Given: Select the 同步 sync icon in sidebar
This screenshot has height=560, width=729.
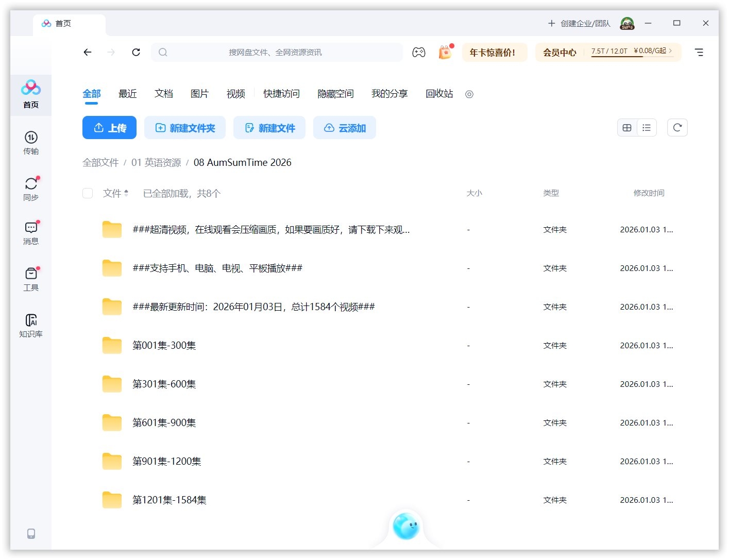Looking at the screenshot, I should tap(31, 188).
